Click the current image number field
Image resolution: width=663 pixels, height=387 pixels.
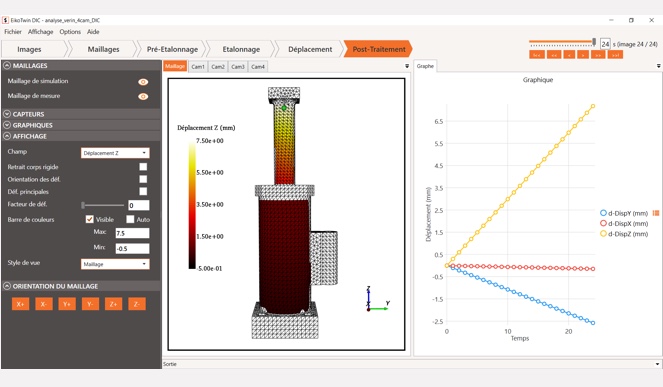605,44
